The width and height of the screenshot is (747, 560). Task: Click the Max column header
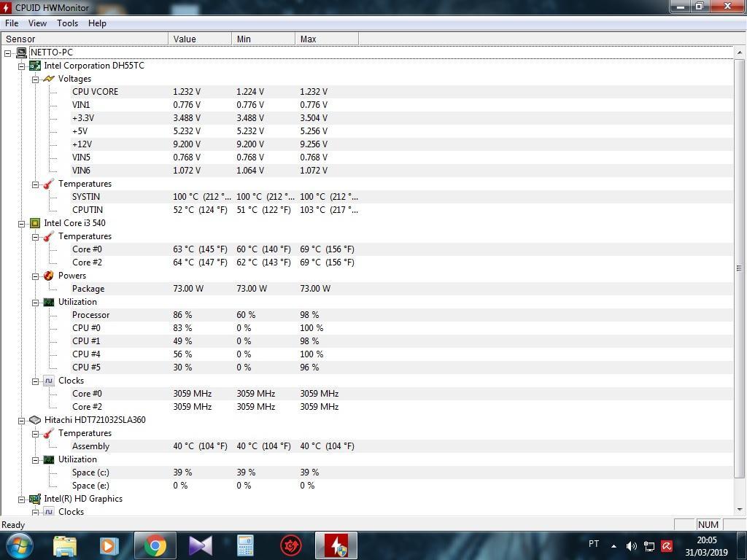pos(326,39)
